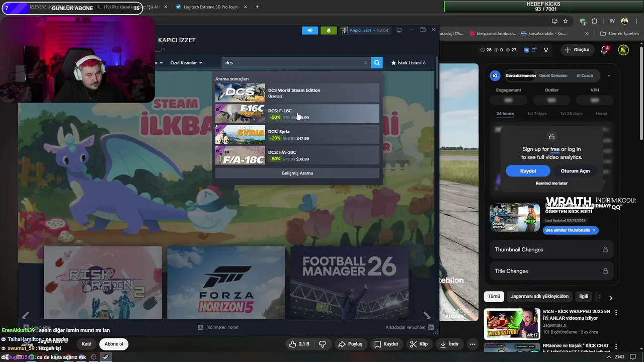Expand the Özel Kısımlar menu

point(186,63)
